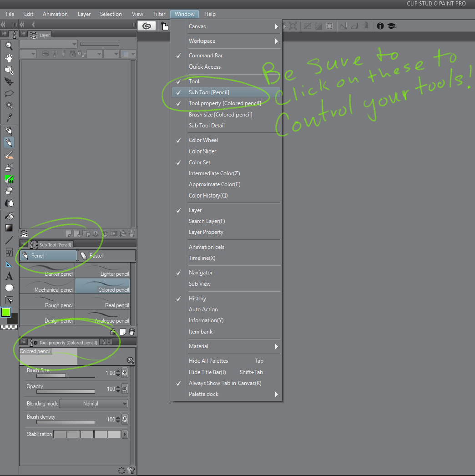Select the Eraser tool
Screen dimensions: 475x476
(9, 191)
